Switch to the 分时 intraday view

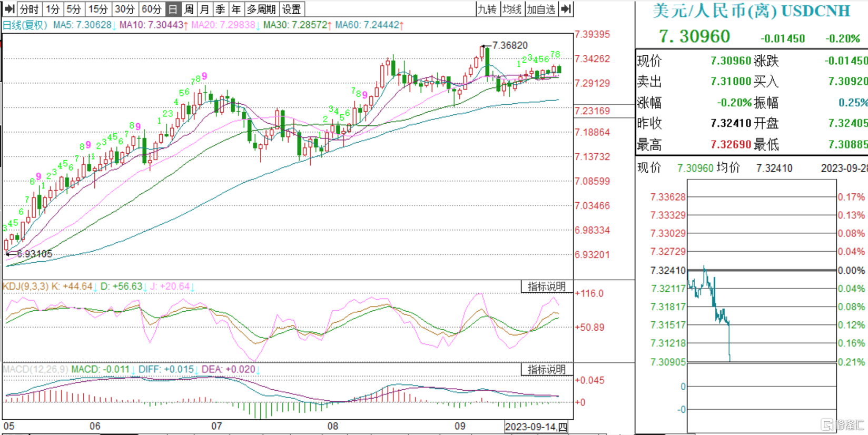(29, 9)
